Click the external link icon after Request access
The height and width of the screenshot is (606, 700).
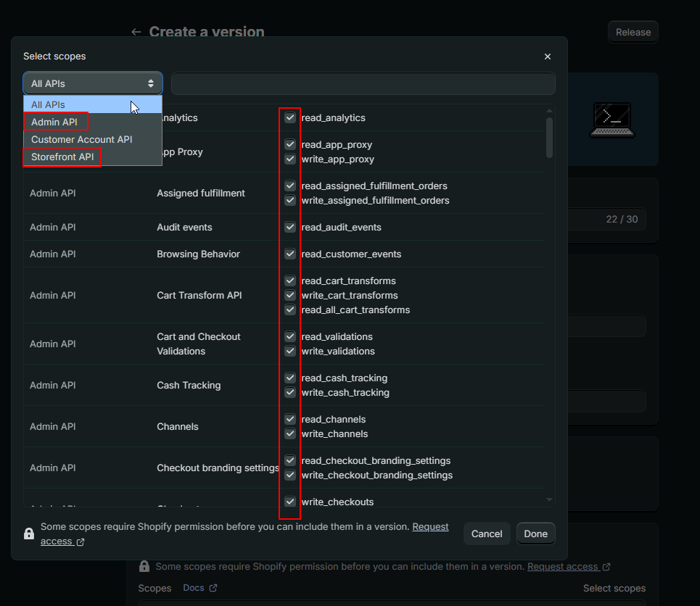click(81, 541)
